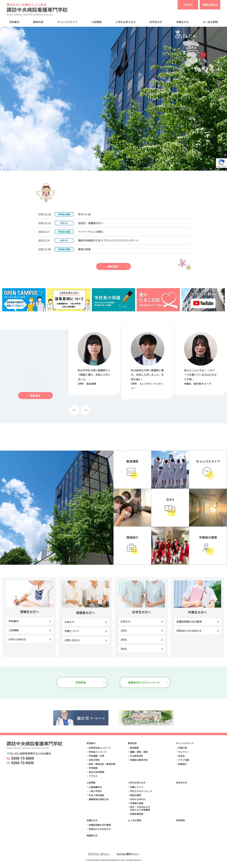Open the YouTube 学校紹介動画 banner
227x868 pixels.
coord(203,300)
